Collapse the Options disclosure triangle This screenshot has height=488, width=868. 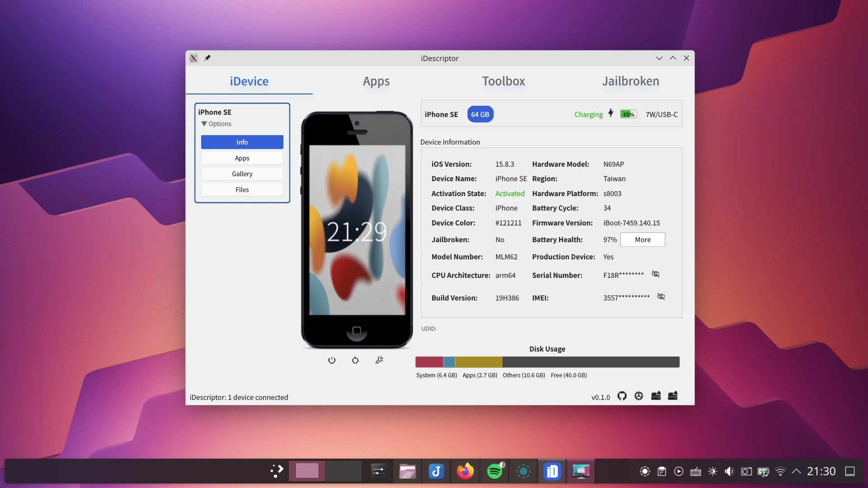pyautogui.click(x=204, y=124)
